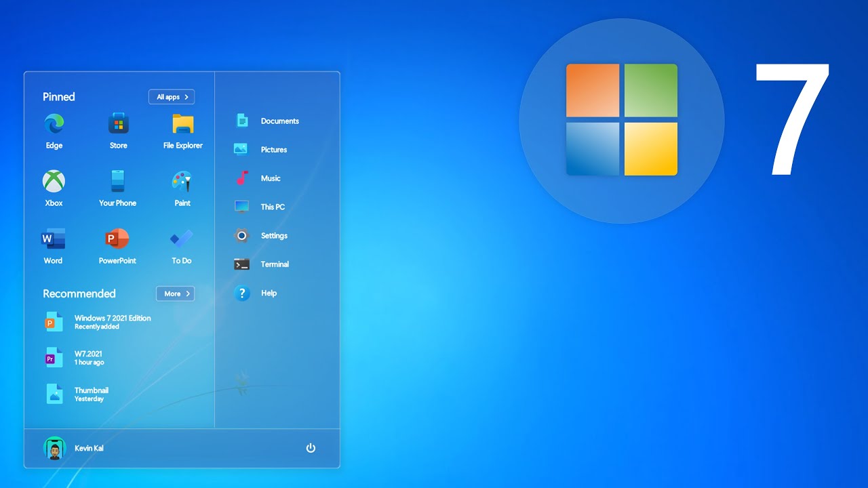Click the 'Recently added' subtitle text
This screenshot has height=488, width=868.
tap(97, 327)
